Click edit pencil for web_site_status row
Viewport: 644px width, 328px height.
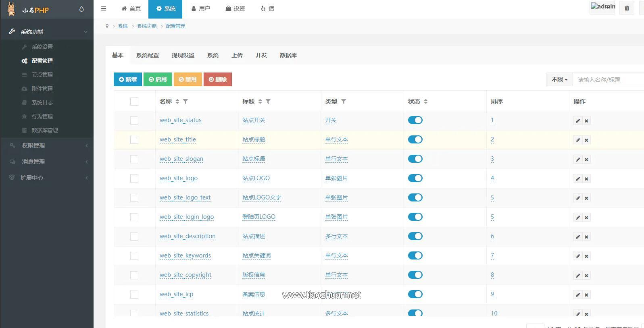pos(578,121)
